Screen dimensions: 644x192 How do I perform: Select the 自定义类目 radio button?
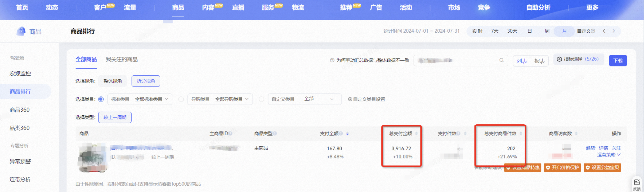click(261, 99)
